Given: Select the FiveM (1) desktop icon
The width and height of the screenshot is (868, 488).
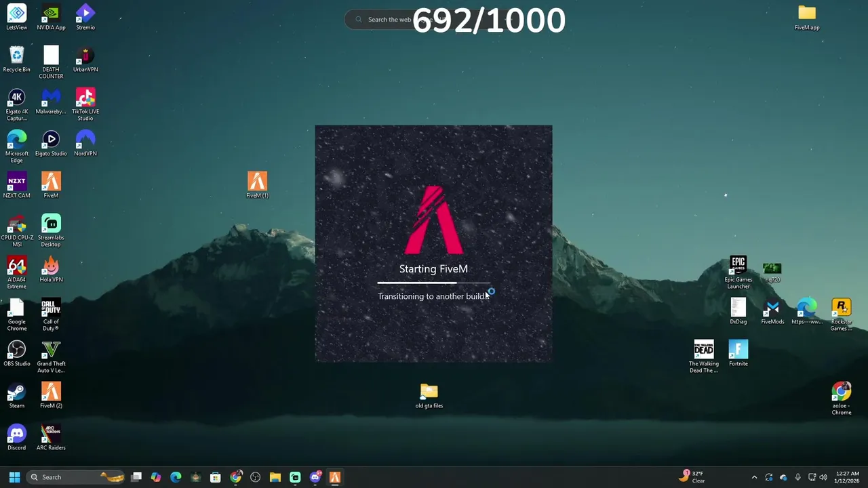Looking at the screenshot, I should coord(257,184).
